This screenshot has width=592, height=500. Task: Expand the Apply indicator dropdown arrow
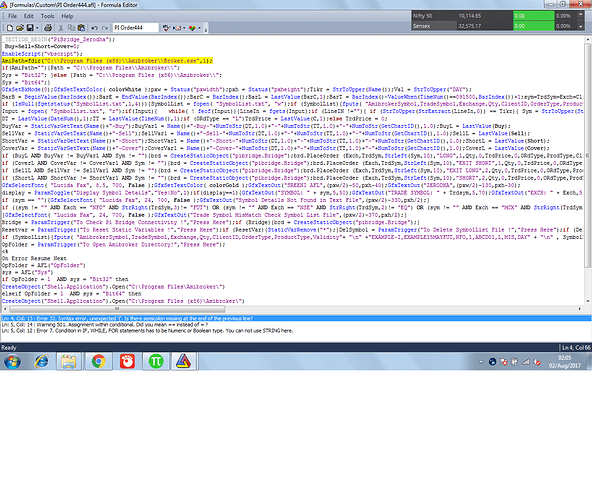tap(184, 28)
